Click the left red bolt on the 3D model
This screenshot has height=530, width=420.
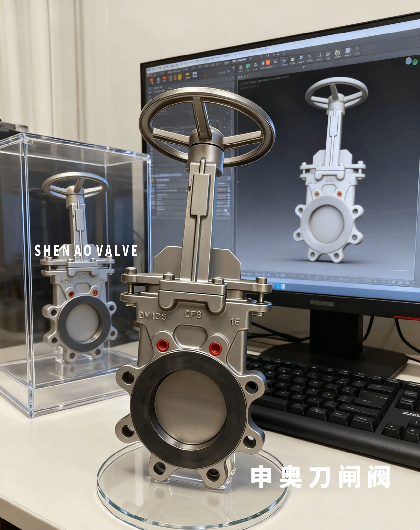317,194
